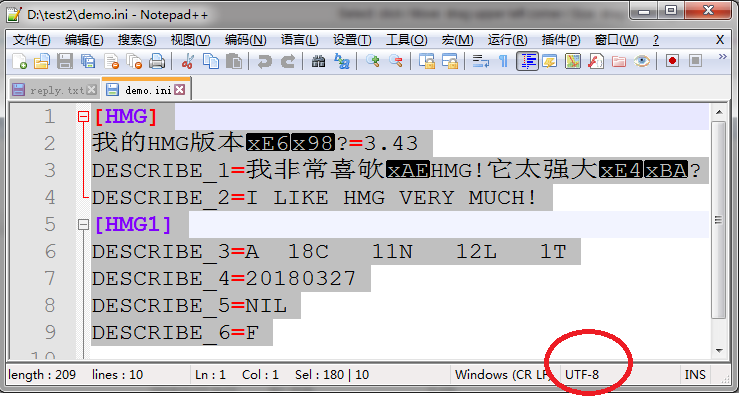Viewport: 743px width, 399px height.
Task: Toggle indent guide toolbar button
Action: pos(527,61)
